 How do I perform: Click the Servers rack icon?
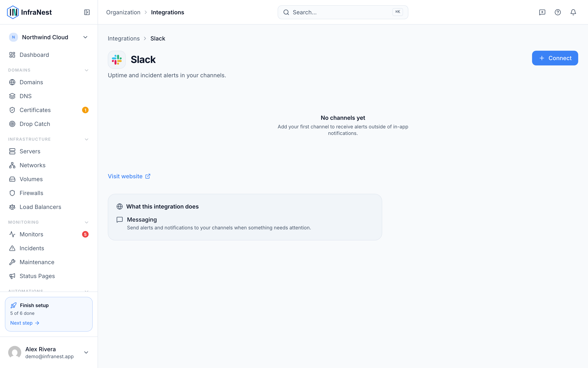pos(12,151)
